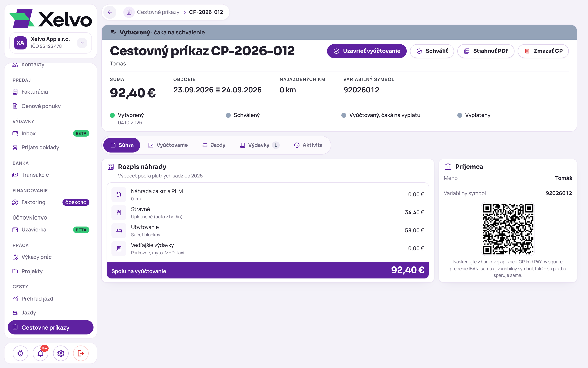Image resolution: width=588 pixels, height=368 pixels.
Task: Click the Stravné fork and knife icon
Action: click(119, 212)
